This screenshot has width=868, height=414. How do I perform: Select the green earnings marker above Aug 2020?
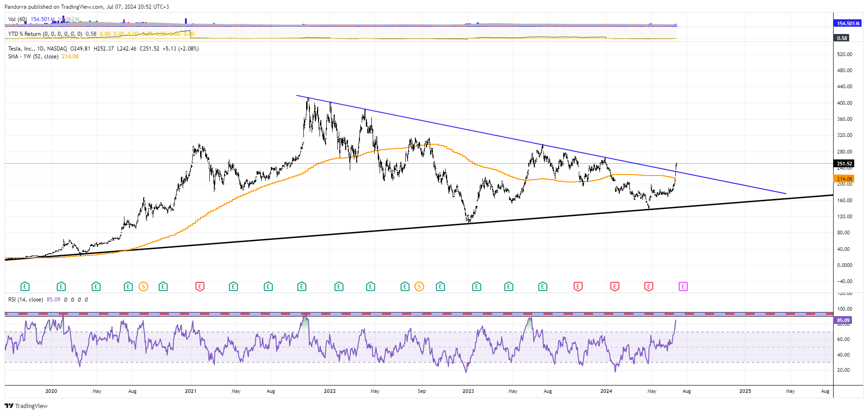point(128,287)
